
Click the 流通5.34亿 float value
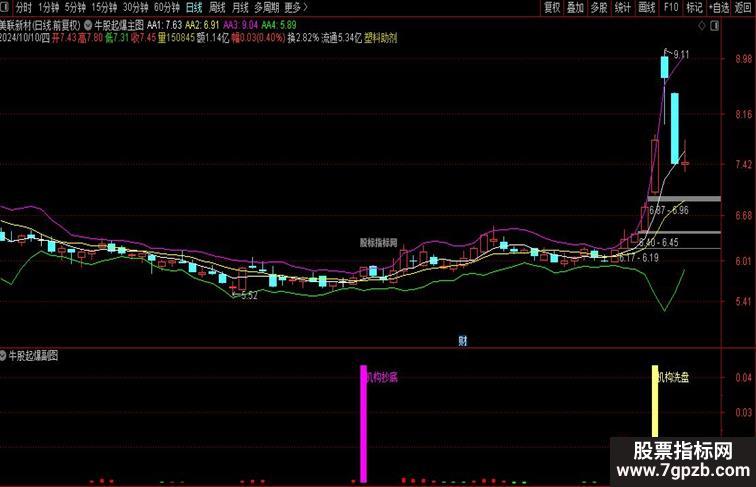coord(341,38)
